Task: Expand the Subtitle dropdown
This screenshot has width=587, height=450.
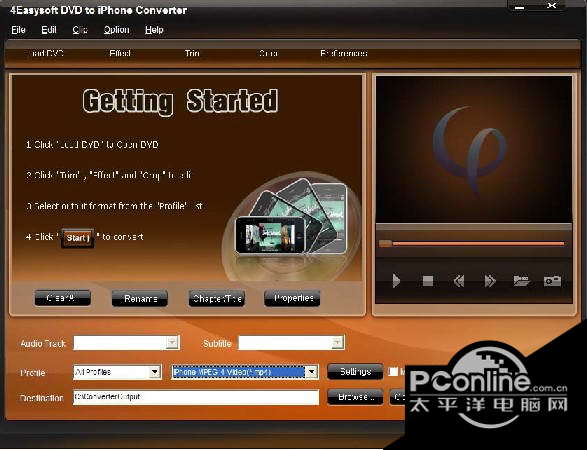Action: (x=337, y=342)
